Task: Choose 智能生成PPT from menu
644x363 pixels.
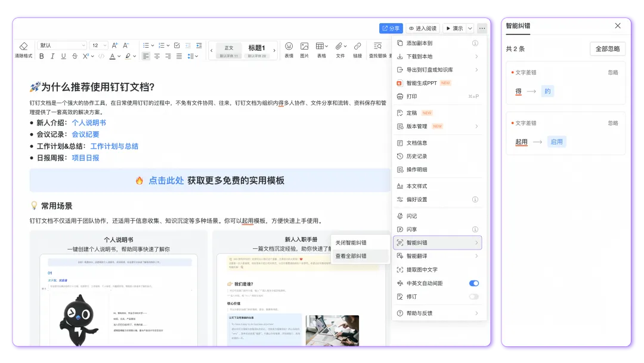Action: [438, 83]
